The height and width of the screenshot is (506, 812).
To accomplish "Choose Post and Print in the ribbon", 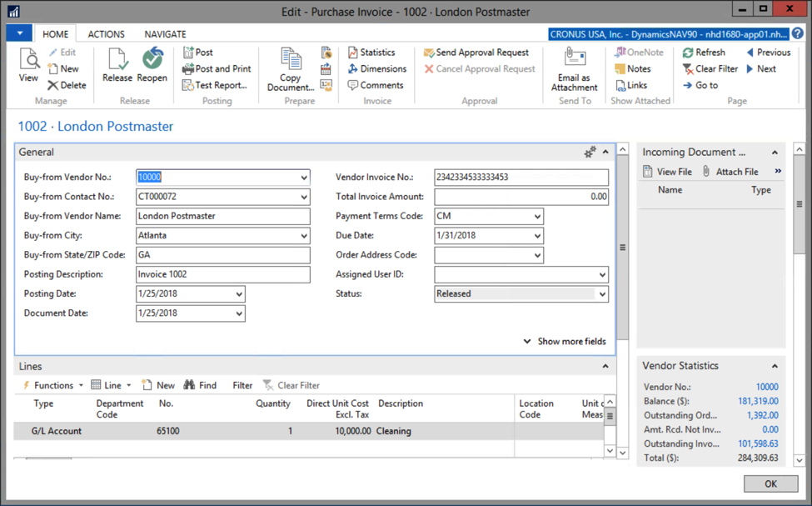I will [x=217, y=68].
